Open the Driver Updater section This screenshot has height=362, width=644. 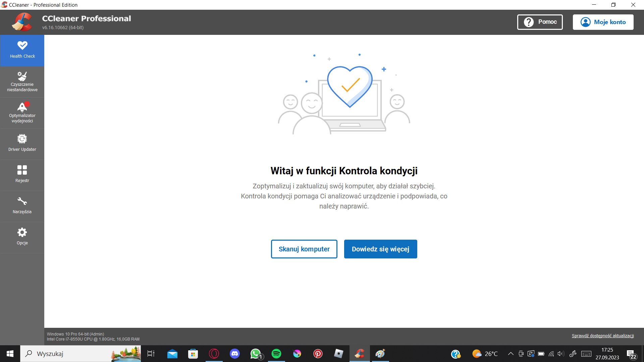click(x=22, y=143)
